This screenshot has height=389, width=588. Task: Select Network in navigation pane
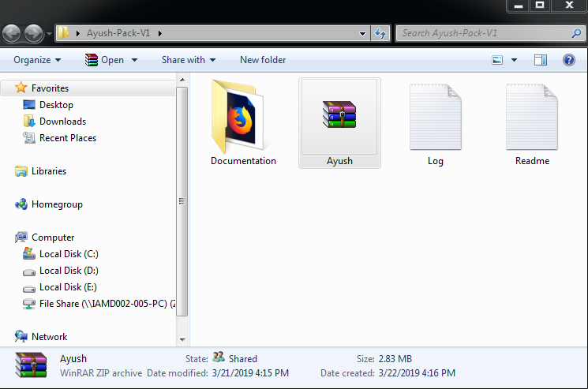coord(49,337)
